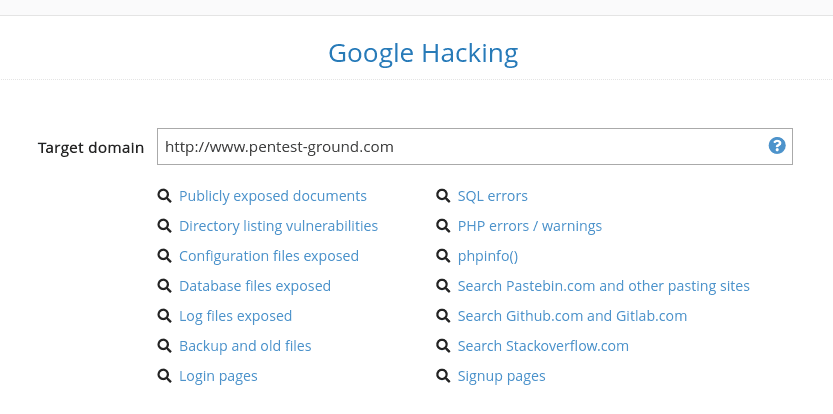The width and height of the screenshot is (833, 414).
Task: Click magnifier icon beside Configuration files exposed
Action: pyautogui.click(x=164, y=256)
